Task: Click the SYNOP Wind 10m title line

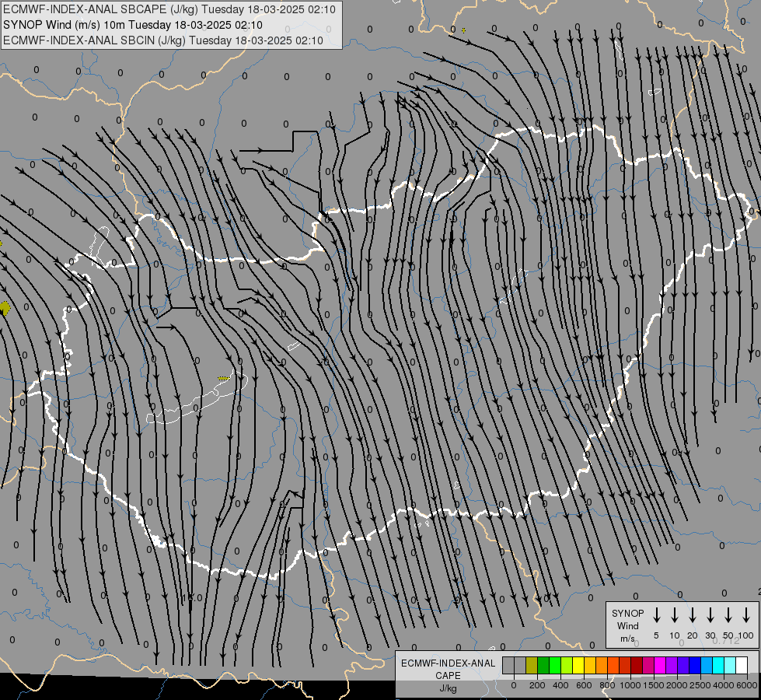Action: point(133,25)
